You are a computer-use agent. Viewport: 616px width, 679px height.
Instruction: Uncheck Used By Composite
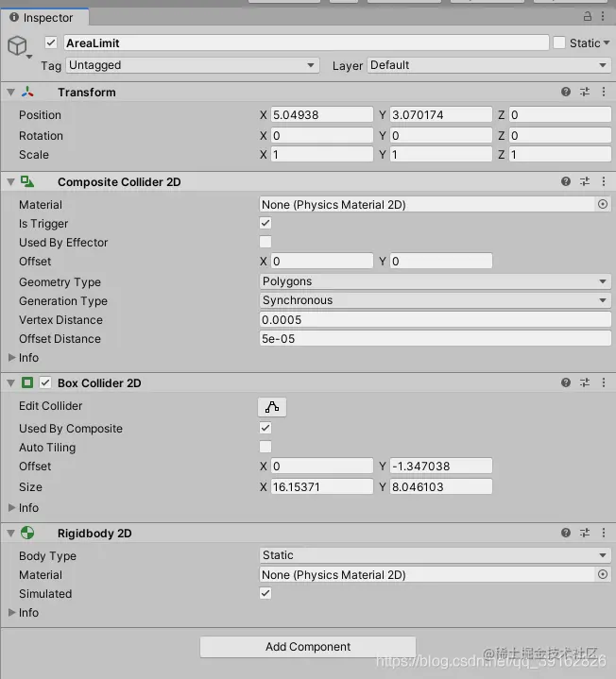coord(265,428)
